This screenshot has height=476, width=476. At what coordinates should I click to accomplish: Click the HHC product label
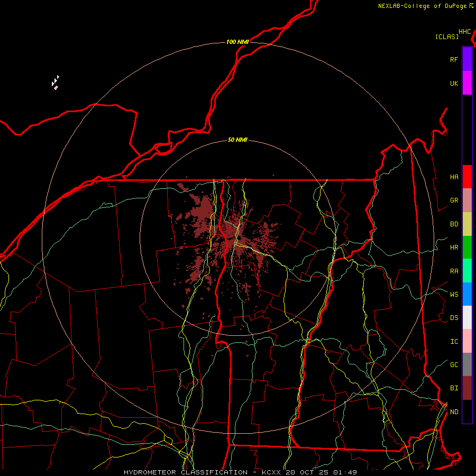click(465, 32)
